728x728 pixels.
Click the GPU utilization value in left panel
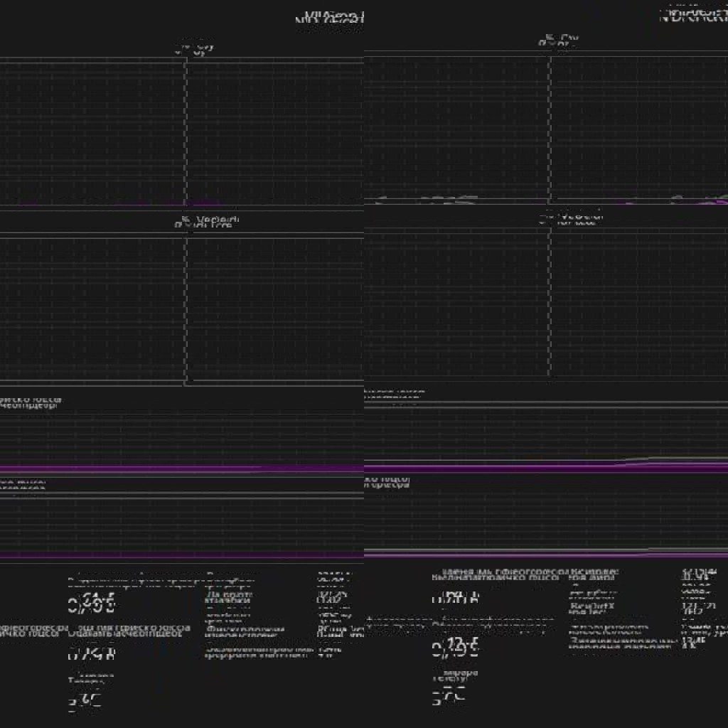click(x=91, y=606)
